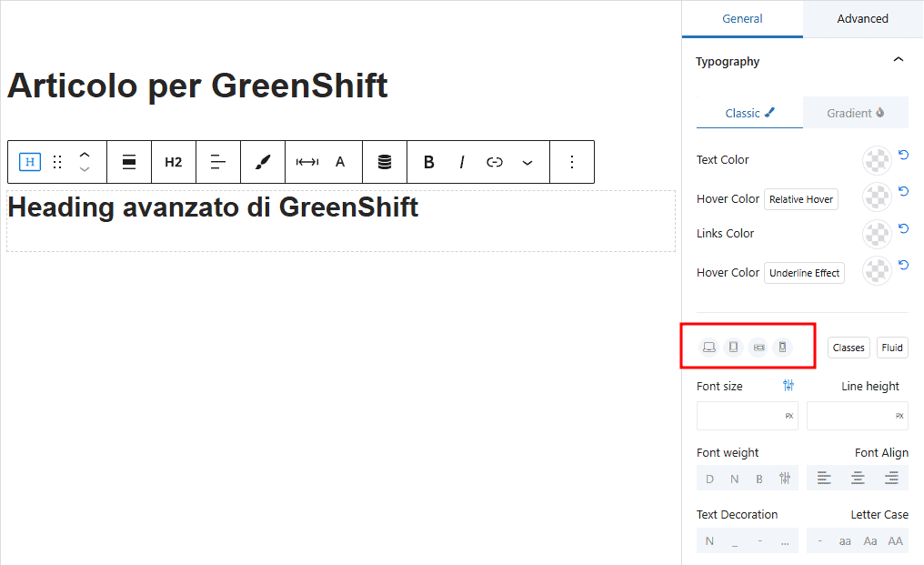Switch to the Advanced tab
Image resolution: width=924 pixels, height=565 pixels.
tap(863, 19)
